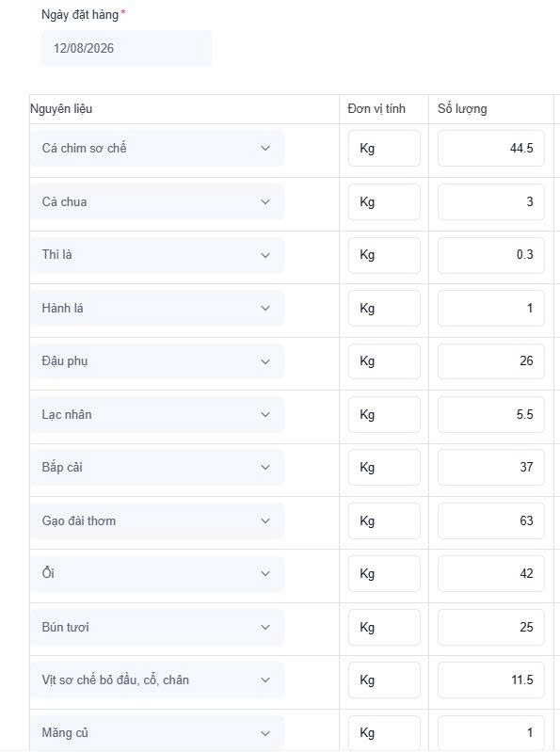Click the Số lượng column header
Viewport: 560px width, 752px height.
(462, 109)
